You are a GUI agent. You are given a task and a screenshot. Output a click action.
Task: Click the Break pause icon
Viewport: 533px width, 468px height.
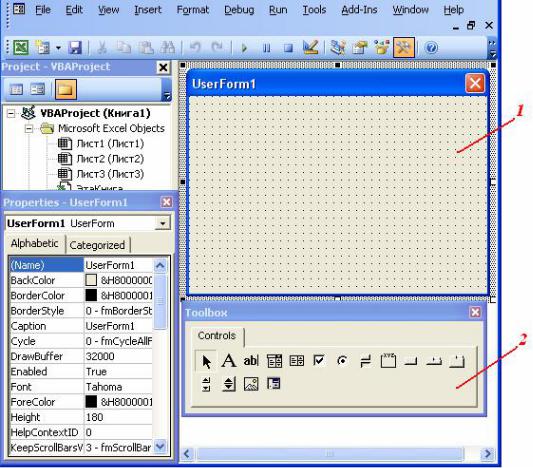click(x=266, y=48)
